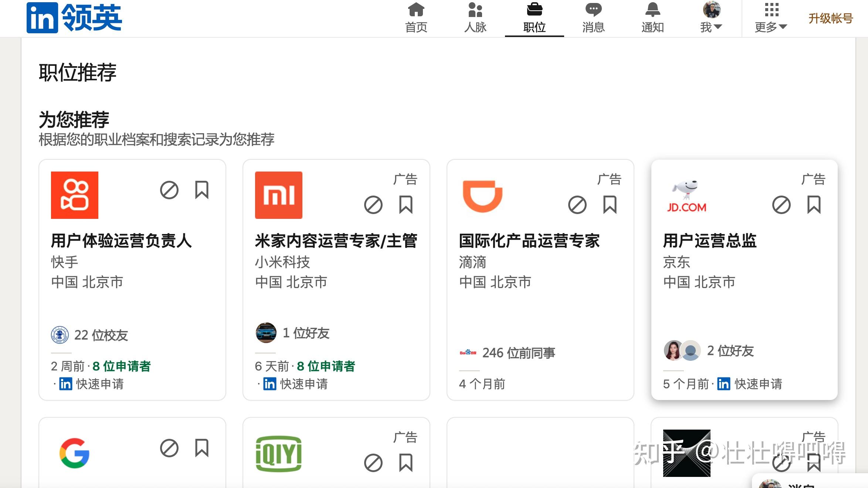Viewport: 868px width, 488px height.
Task: Bookmark the 小米科技 米家内容运营 job
Action: point(406,205)
